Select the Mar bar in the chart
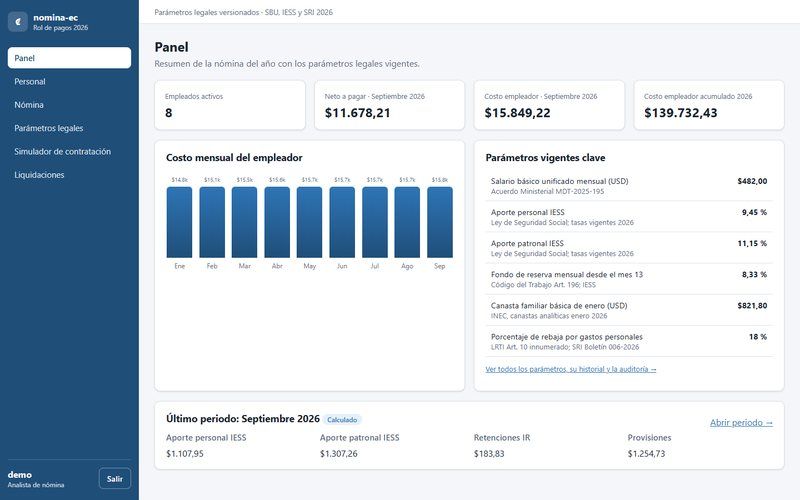Viewport: 800px width, 500px height. [244, 222]
